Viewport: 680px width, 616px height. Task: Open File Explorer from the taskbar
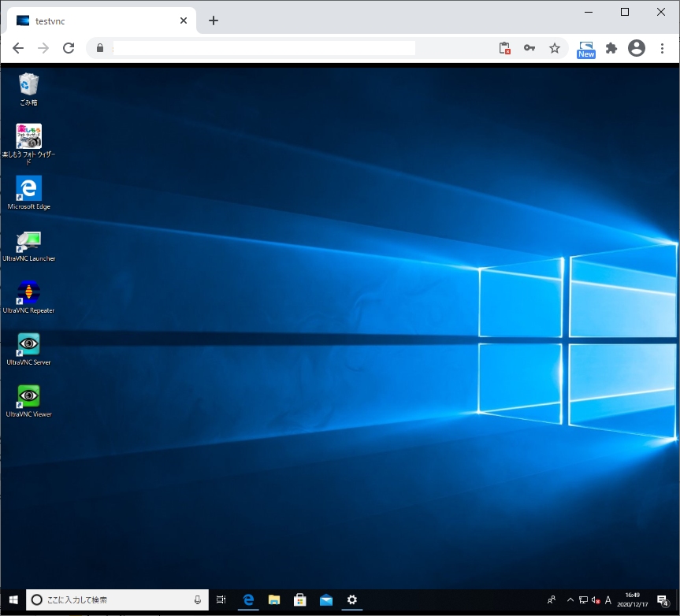tap(274, 599)
